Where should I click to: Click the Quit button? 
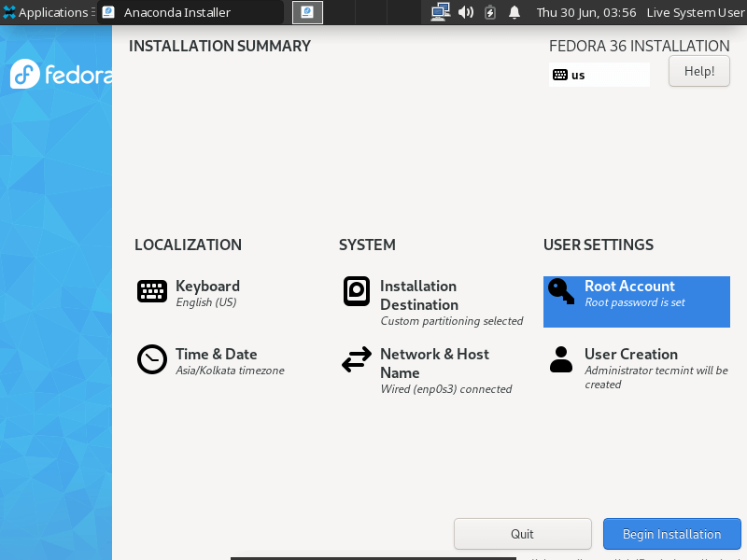click(522, 534)
